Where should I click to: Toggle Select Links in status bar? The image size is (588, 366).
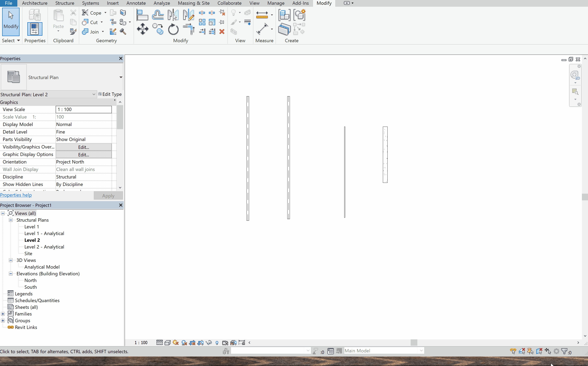point(513,351)
